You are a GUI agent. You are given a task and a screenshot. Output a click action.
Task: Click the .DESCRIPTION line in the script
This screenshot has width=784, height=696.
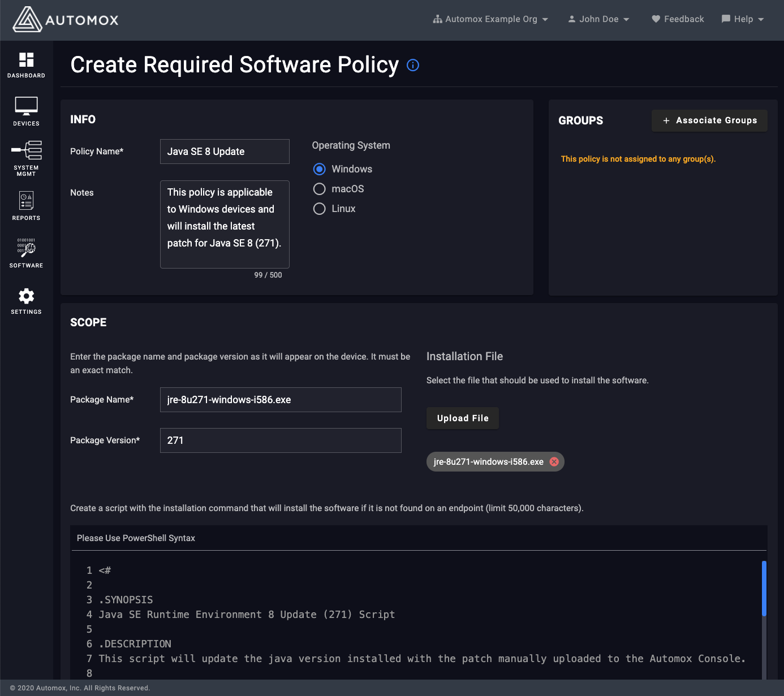(x=135, y=644)
